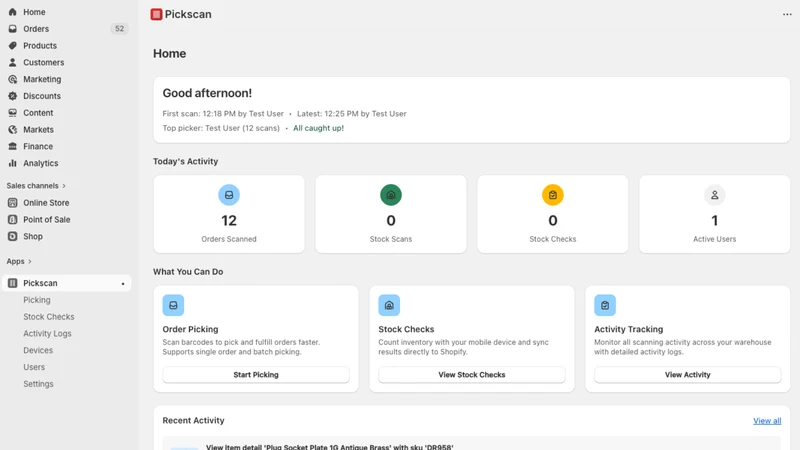
Task: Click the Discounts label in sidebar
Action: [42, 96]
